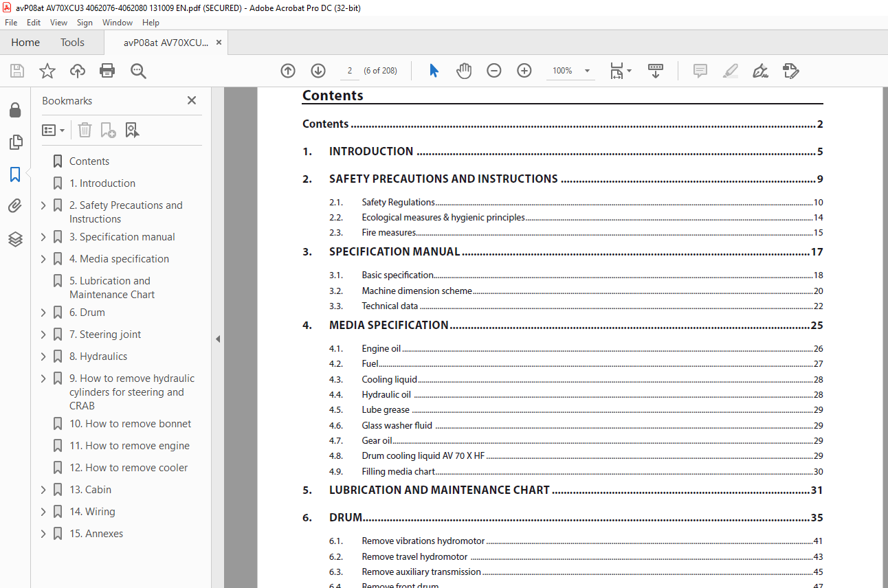Expand the Steering joint bookmark
This screenshot has width=888, height=588.
(x=44, y=335)
